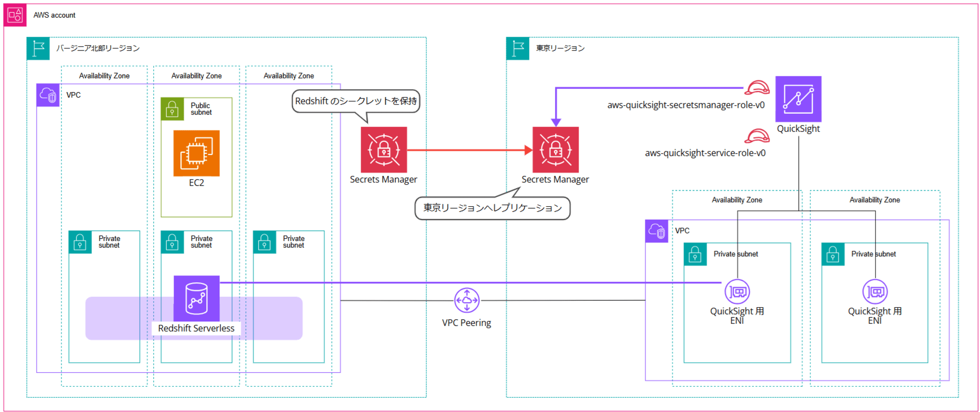Click 'Secrets Manager' label in Virginia region

[x=384, y=179]
